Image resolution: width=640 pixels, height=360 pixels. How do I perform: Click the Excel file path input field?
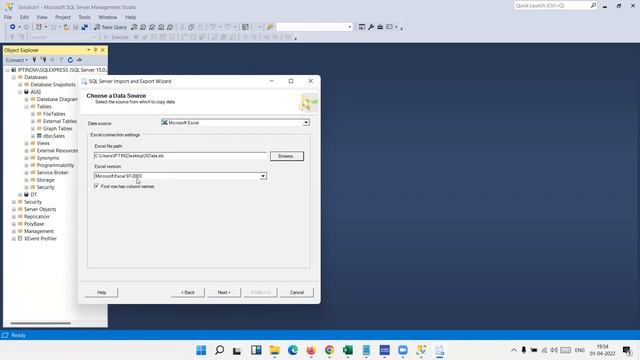coord(180,156)
